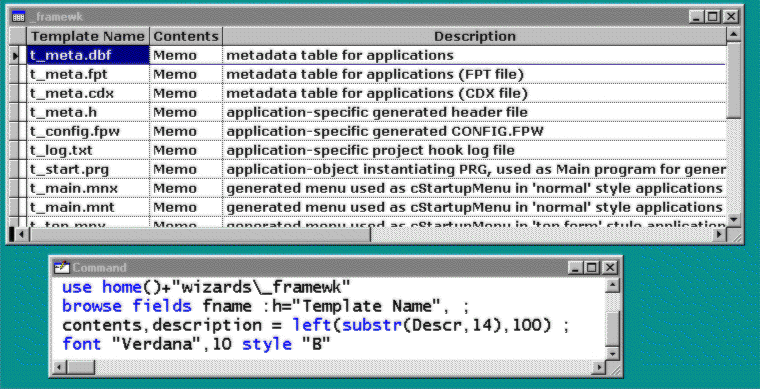Click the Command window vertical scrollbar thumb
The image size is (760, 389).
[613, 329]
